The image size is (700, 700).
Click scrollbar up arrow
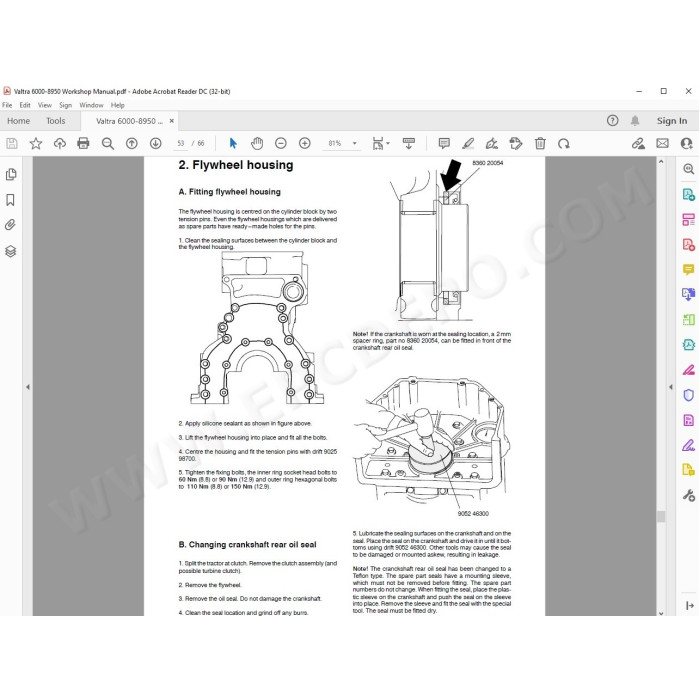(x=661, y=162)
